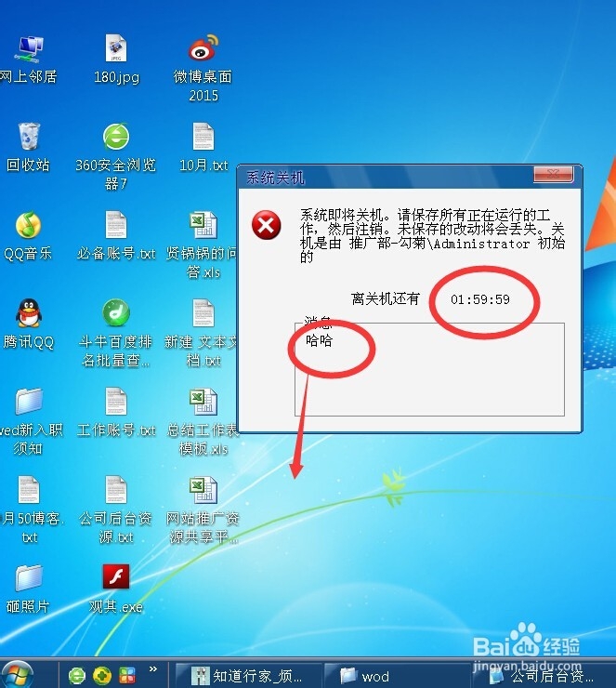Click the green plus quick launch icon
Screen dimensions: 616x688
click(102, 676)
